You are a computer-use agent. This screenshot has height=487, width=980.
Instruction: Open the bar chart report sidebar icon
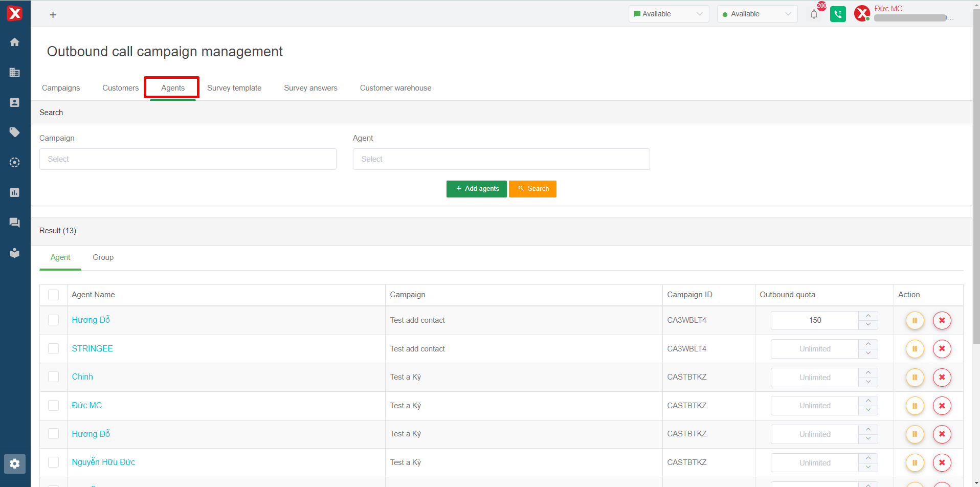click(15, 192)
